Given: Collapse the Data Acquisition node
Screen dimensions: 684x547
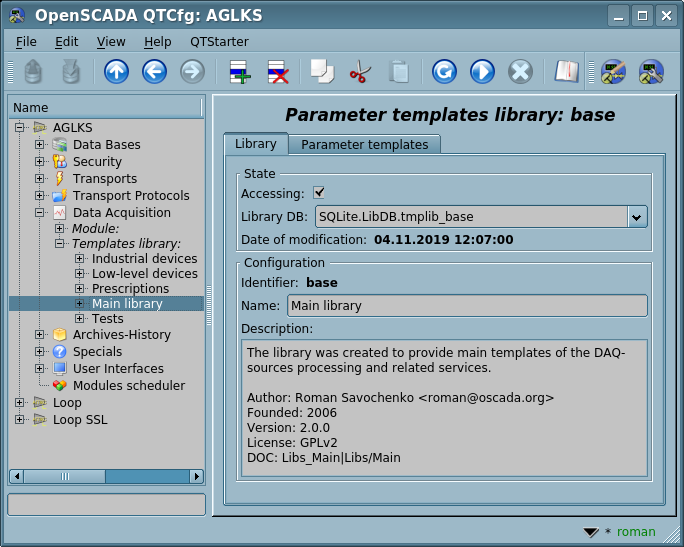Looking at the screenshot, I should (x=39, y=212).
